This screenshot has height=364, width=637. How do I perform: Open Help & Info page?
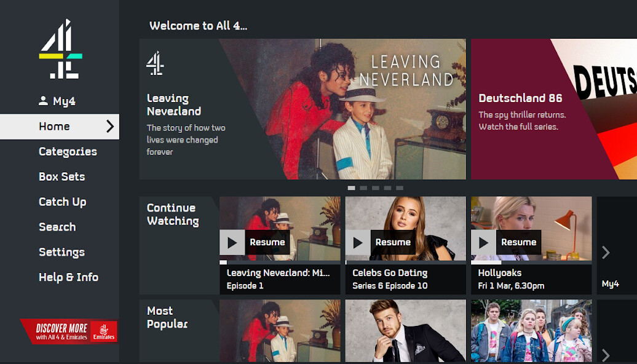69,277
